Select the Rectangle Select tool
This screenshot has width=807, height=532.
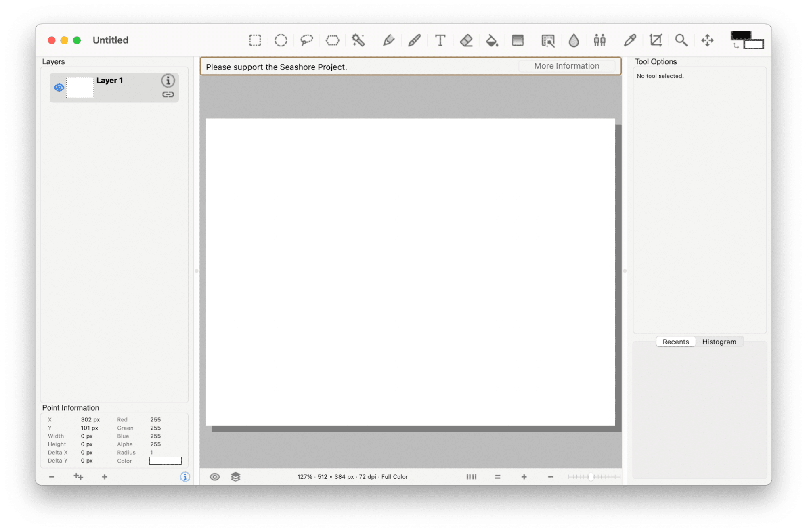(x=255, y=40)
